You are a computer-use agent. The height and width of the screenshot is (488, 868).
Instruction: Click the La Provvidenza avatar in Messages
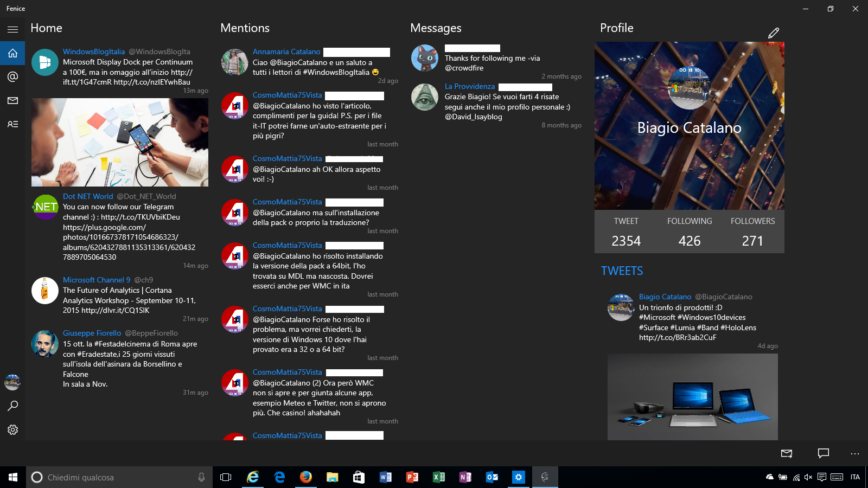pyautogui.click(x=425, y=97)
